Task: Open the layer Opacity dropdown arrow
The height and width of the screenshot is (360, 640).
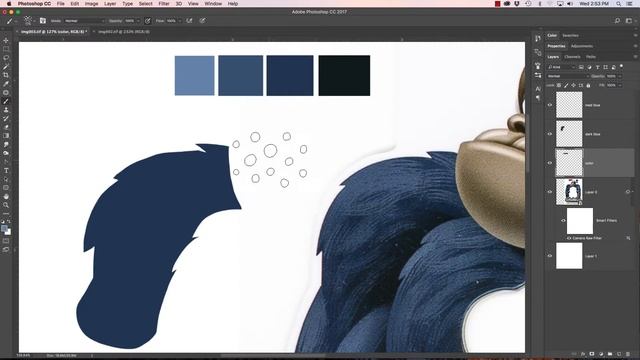Action: 620,76
